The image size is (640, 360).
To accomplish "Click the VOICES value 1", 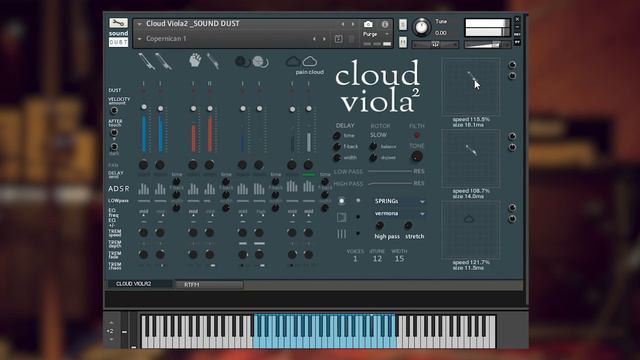I will [x=355, y=259].
